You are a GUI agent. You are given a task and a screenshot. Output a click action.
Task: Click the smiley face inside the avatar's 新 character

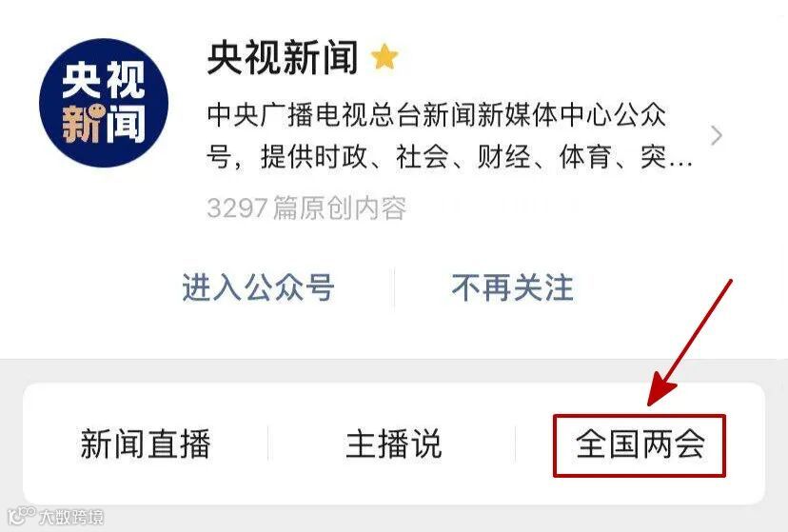(x=95, y=111)
